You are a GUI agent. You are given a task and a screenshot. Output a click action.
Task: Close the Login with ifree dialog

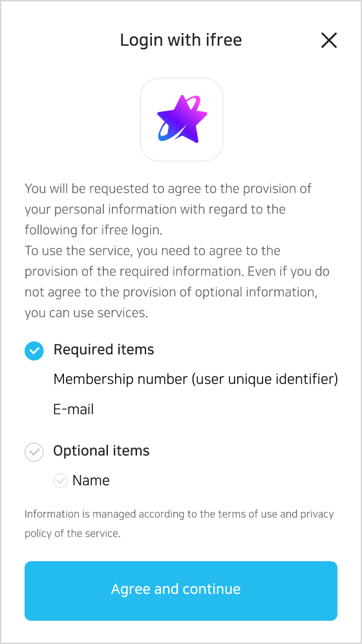329,40
